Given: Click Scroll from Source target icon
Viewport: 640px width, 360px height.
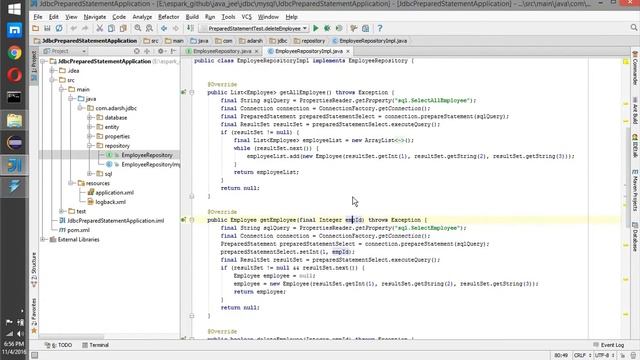Looking at the screenshot, I should point(137,51).
